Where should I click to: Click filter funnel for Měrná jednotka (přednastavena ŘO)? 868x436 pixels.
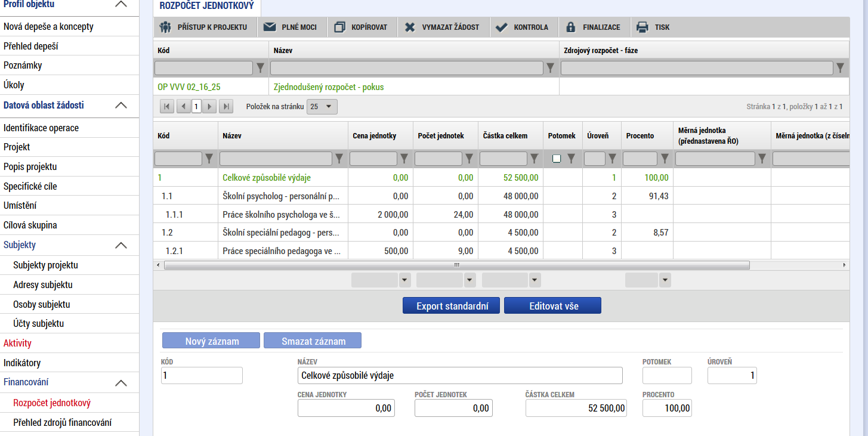(762, 159)
